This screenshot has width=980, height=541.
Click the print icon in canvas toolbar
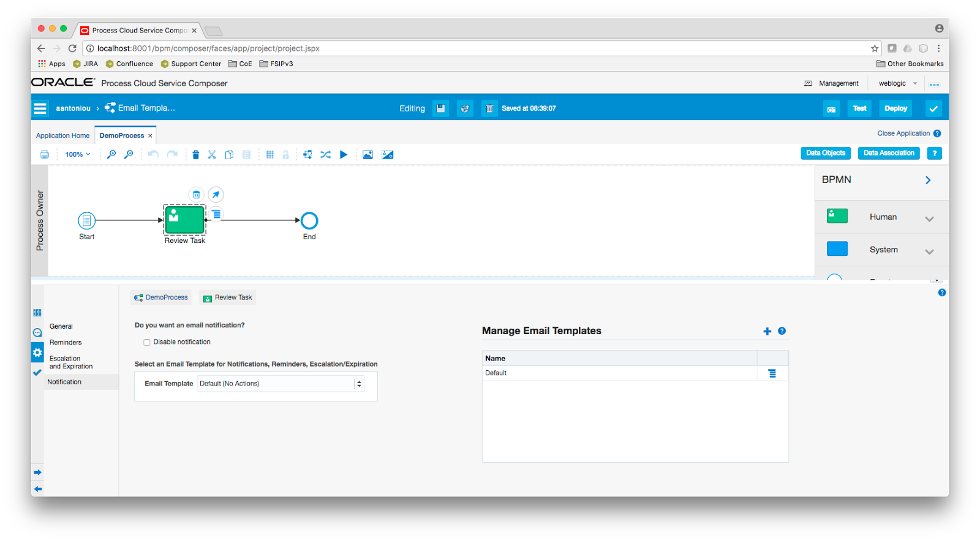(x=44, y=155)
